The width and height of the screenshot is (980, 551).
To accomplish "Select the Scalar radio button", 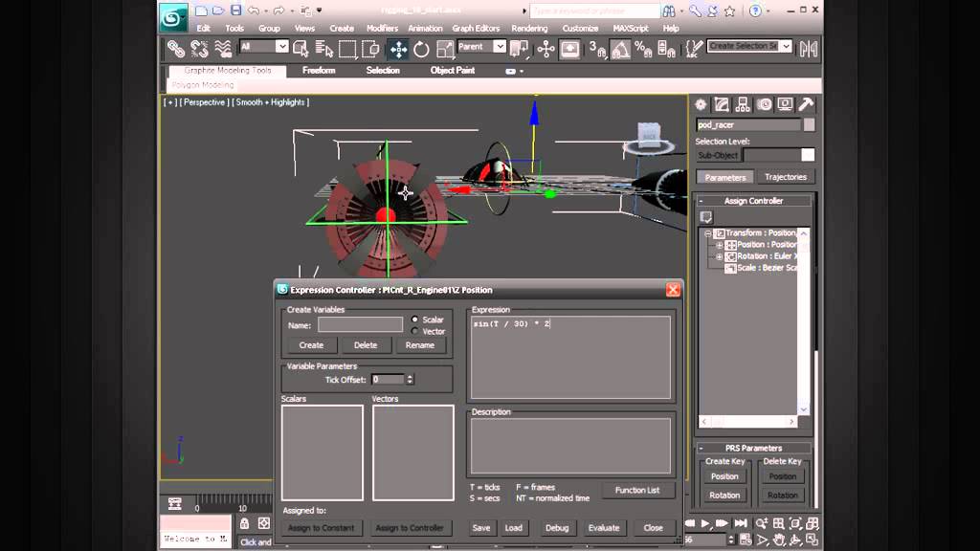I will pos(414,320).
